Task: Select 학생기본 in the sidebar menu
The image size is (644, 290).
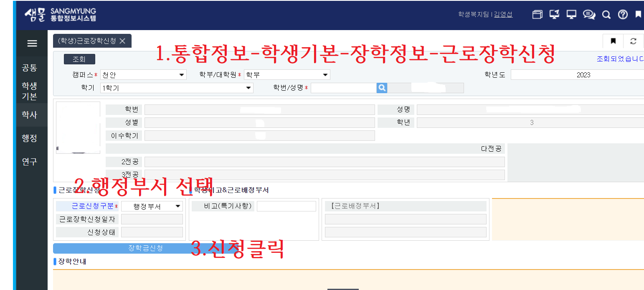Action: [x=30, y=91]
